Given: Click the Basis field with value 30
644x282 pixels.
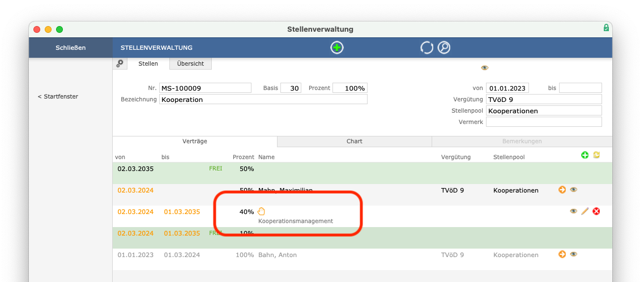Looking at the screenshot, I should 291,88.
